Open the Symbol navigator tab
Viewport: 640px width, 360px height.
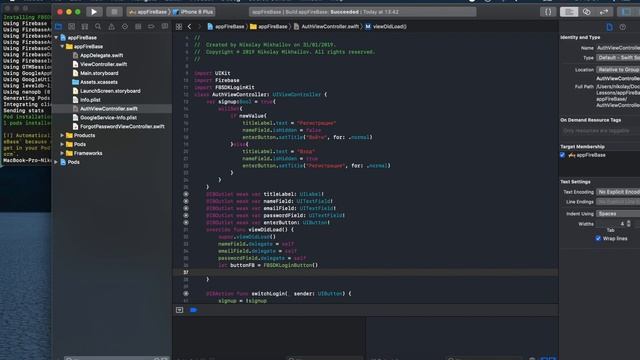84,27
